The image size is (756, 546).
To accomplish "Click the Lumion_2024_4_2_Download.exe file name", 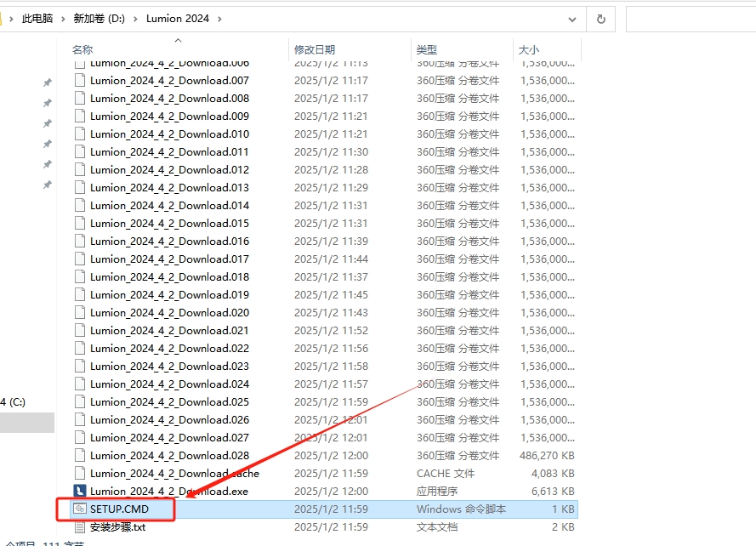I will tap(168, 491).
